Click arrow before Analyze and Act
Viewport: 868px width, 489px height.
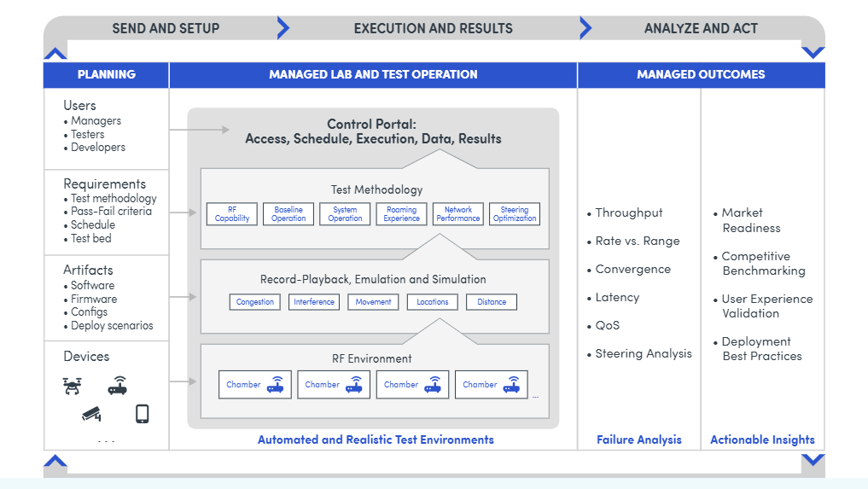tap(585, 28)
